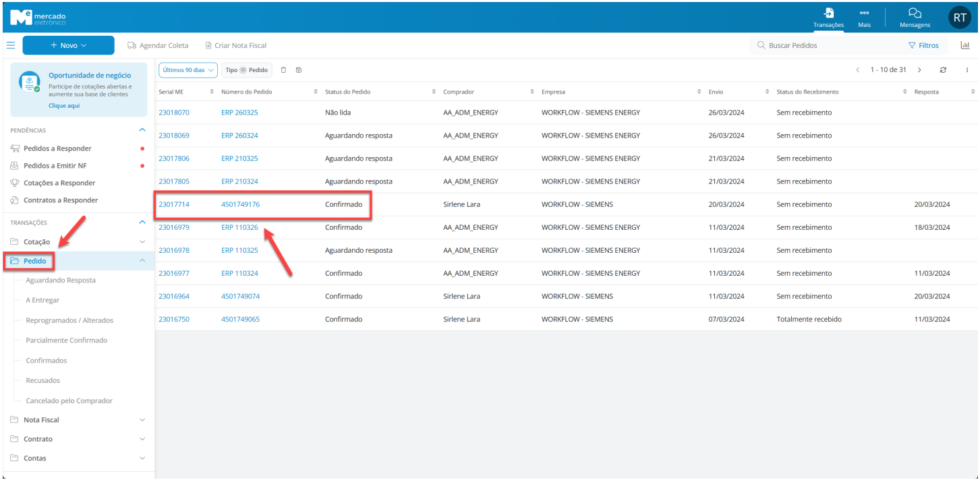Open the Mais options in the top bar
980x480 pixels.
tap(864, 18)
